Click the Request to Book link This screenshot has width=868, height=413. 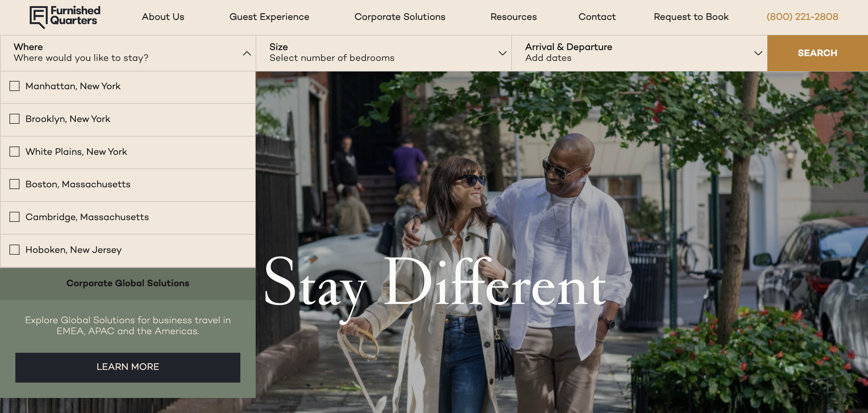[x=691, y=17]
